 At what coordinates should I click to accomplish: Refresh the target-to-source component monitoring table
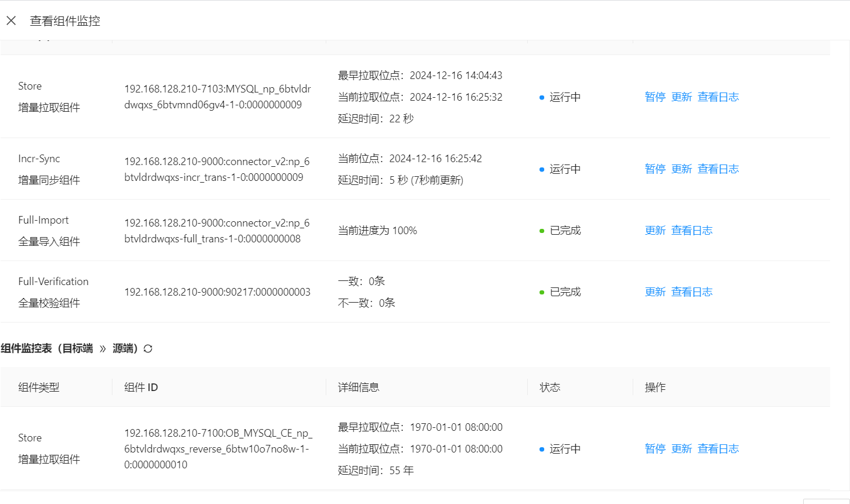148,349
